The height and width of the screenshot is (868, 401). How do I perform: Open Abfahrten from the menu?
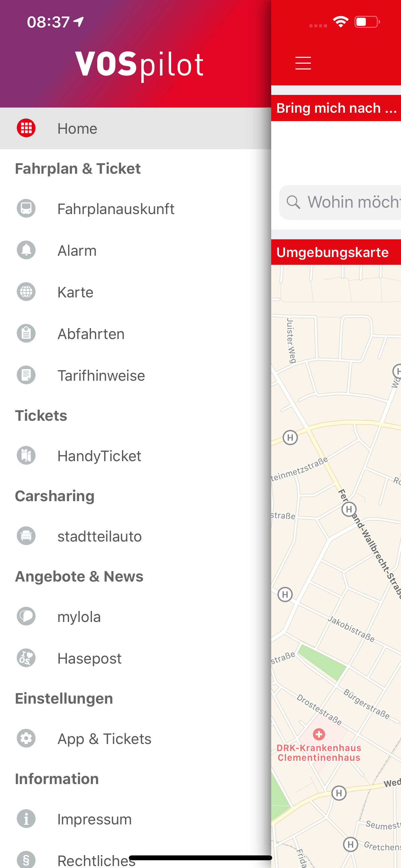click(x=91, y=334)
